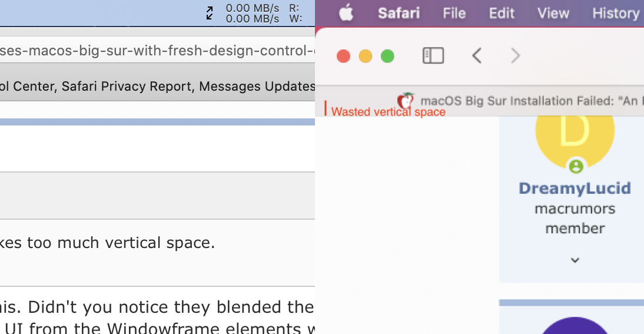Click the network arrows icon in menu bar
The width and height of the screenshot is (644, 334).
(210, 13)
